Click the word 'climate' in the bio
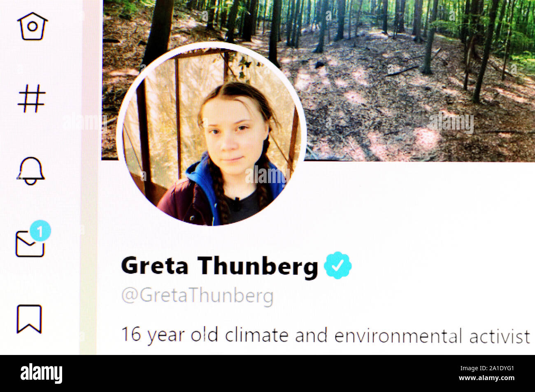 point(256,335)
